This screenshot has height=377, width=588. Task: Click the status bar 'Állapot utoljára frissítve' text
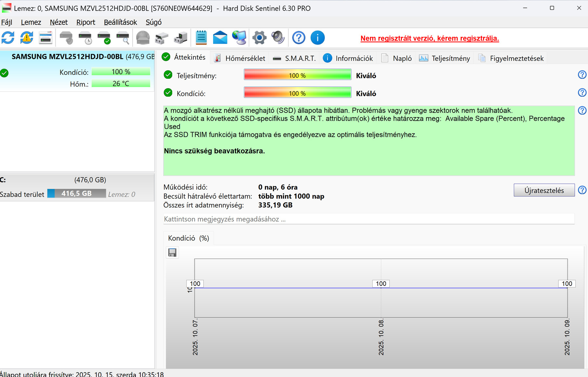[82, 374]
